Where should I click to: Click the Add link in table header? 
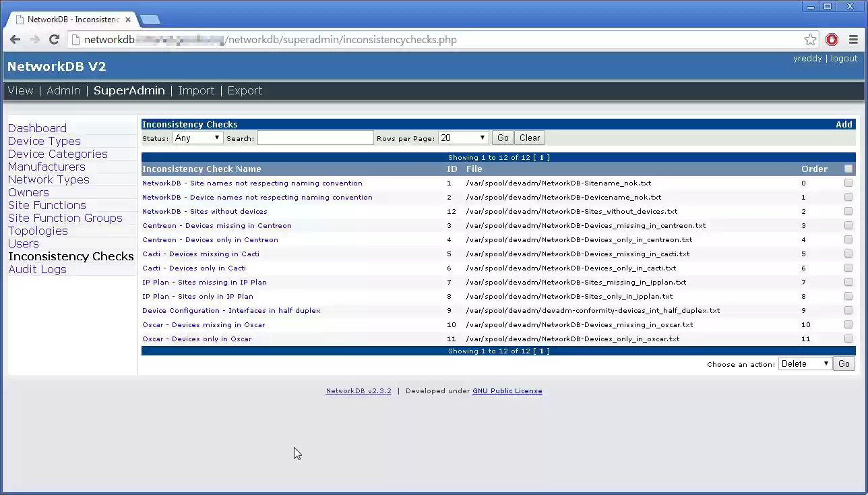coord(844,125)
